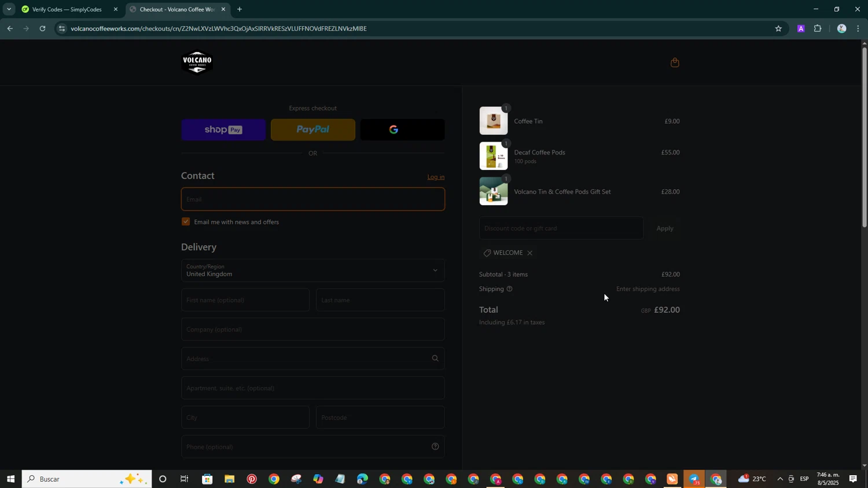Open the Windows Start menu
Screen dimensions: 868x488
tap(10, 479)
